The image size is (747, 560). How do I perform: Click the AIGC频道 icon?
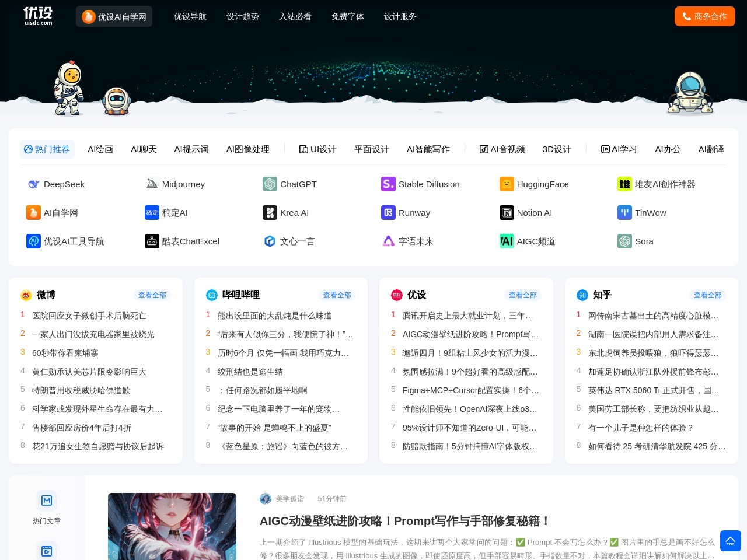507,242
